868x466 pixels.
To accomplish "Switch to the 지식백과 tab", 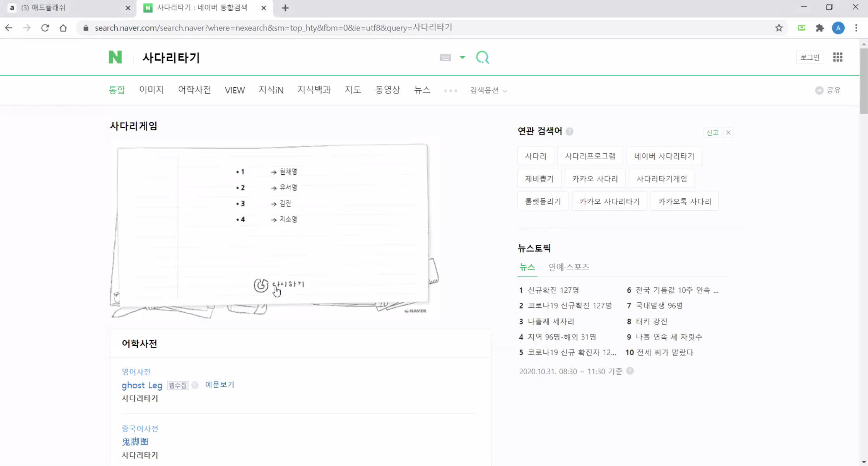I will [x=314, y=90].
